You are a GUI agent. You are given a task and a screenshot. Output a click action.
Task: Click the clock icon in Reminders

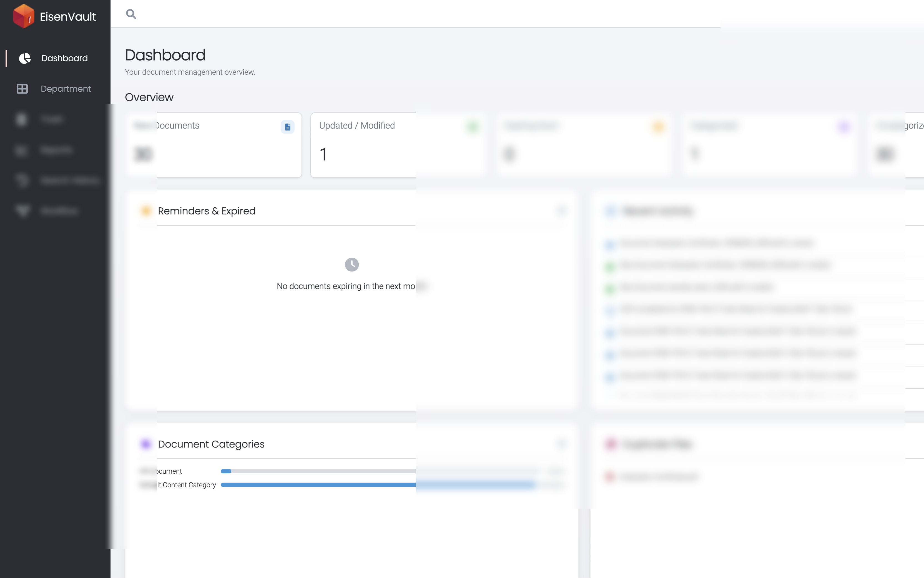(x=352, y=265)
